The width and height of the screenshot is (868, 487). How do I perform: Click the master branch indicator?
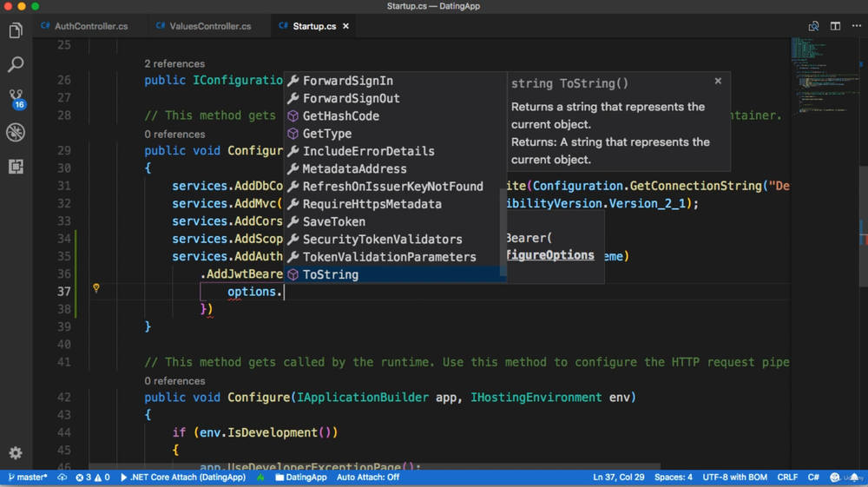click(x=28, y=477)
